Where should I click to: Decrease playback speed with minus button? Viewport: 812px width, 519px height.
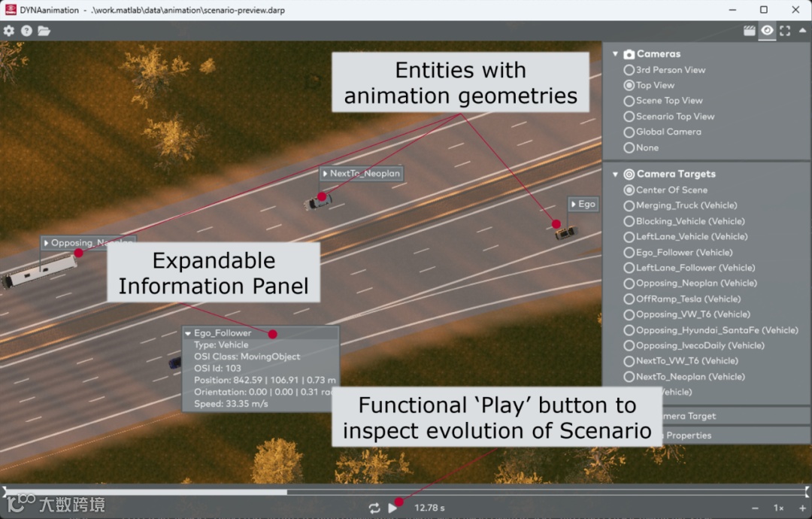point(755,508)
